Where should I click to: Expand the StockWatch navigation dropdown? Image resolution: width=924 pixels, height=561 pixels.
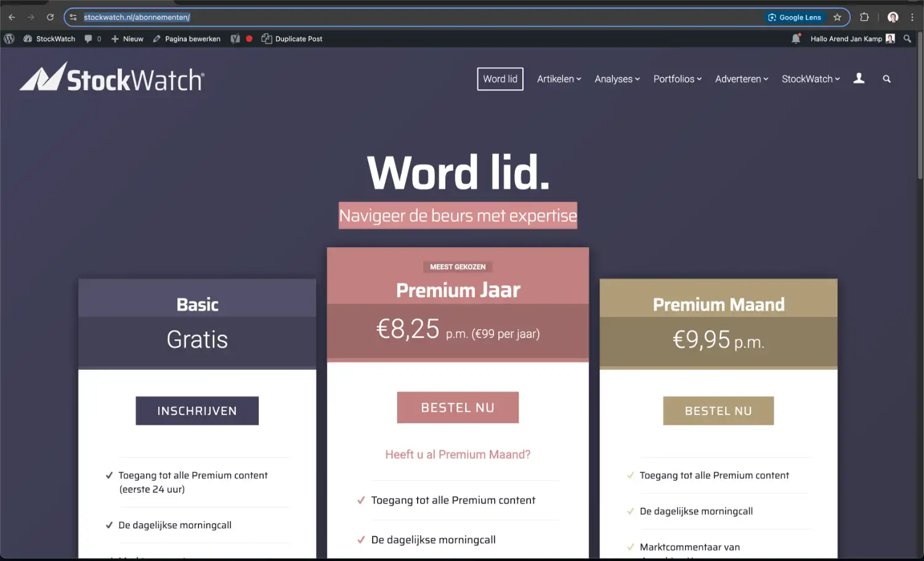click(811, 79)
